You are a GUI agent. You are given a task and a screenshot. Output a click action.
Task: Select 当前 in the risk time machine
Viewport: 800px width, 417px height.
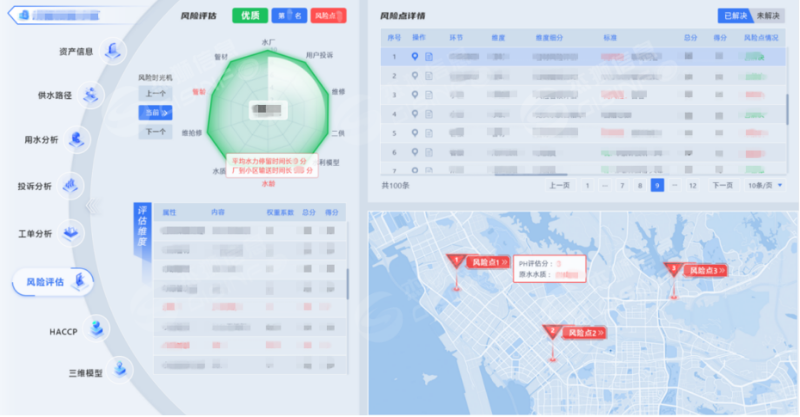tap(155, 112)
